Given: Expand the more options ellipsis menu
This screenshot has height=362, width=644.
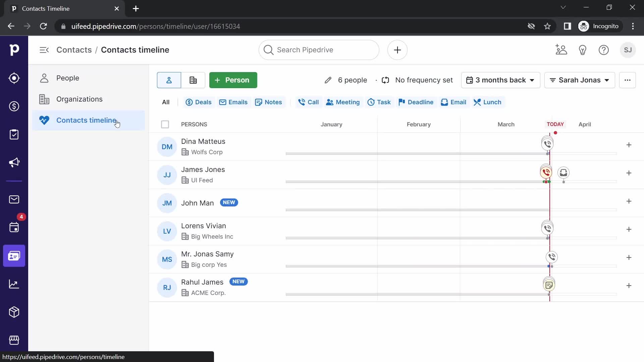Looking at the screenshot, I should coord(628,80).
